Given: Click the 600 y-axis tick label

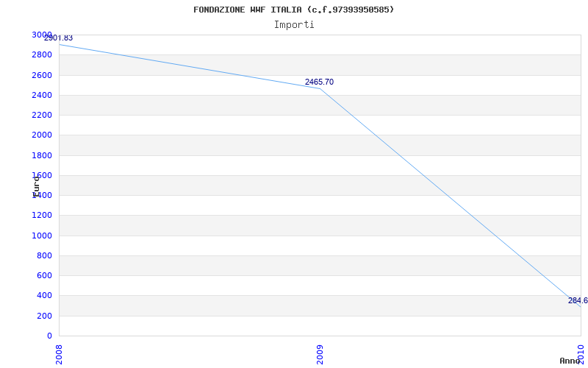Looking at the screenshot, I should point(45,275).
